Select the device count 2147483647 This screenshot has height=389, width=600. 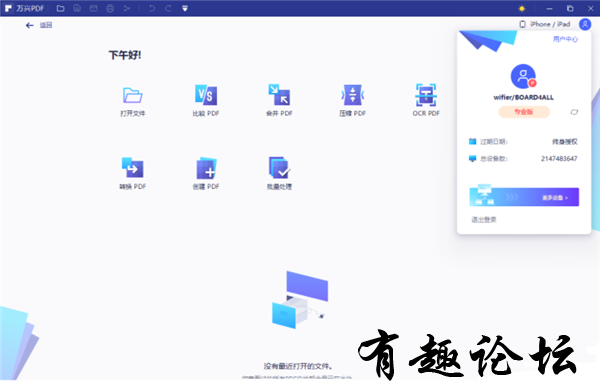(x=559, y=158)
